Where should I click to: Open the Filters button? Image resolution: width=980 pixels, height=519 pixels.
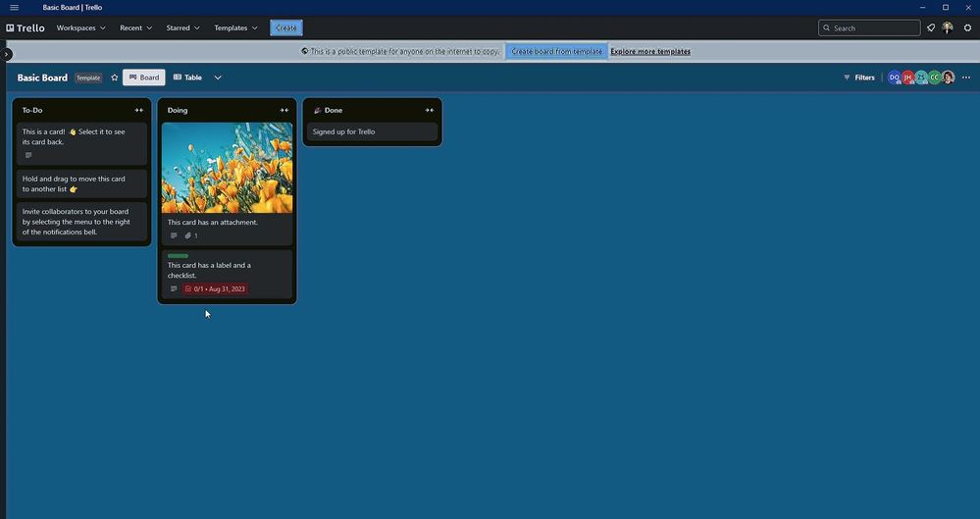point(858,78)
